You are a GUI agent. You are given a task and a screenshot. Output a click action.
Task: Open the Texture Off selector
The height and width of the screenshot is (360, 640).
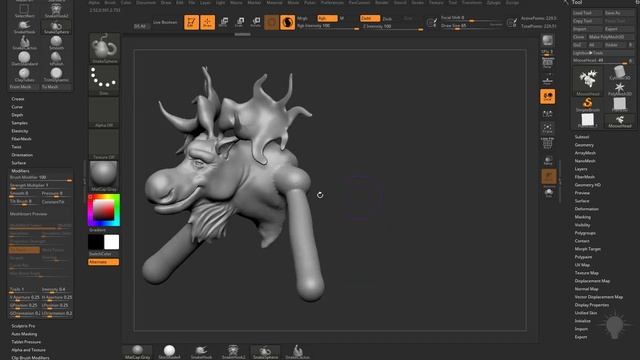click(104, 144)
